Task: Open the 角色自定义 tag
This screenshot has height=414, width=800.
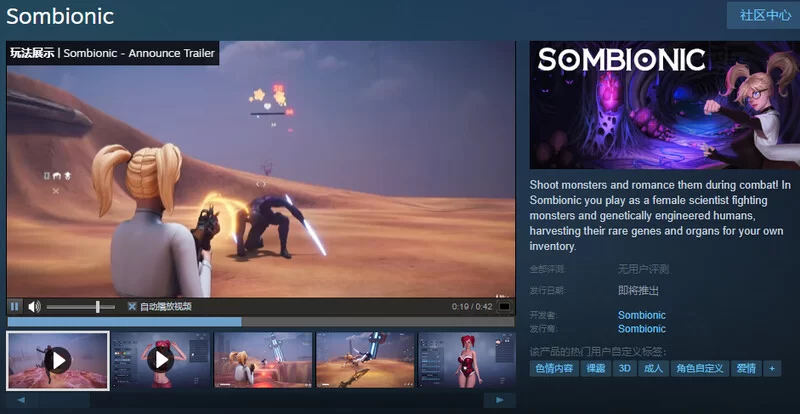Action: tap(700, 369)
